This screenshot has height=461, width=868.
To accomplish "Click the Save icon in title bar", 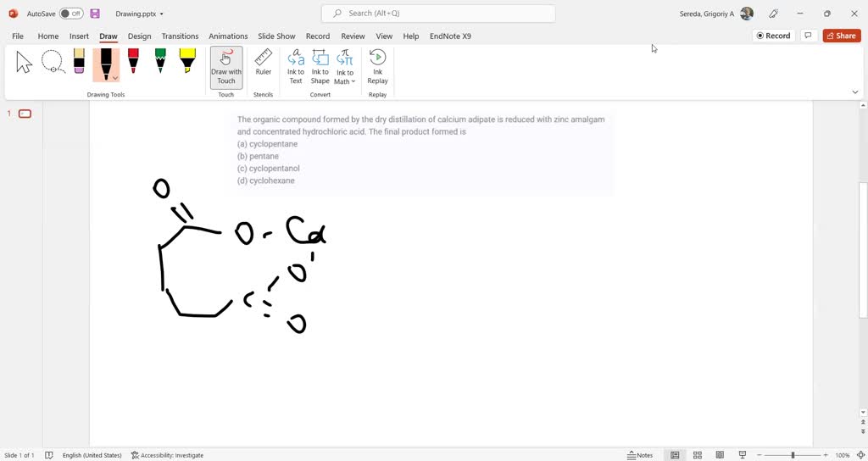I will pyautogui.click(x=95, y=14).
